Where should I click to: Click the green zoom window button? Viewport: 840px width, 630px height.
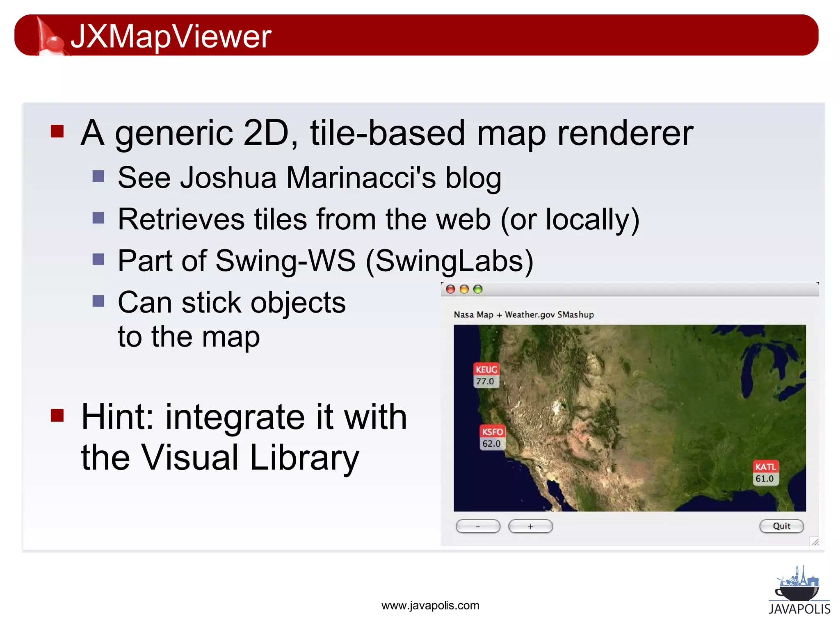pyautogui.click(x=478, y=289)
